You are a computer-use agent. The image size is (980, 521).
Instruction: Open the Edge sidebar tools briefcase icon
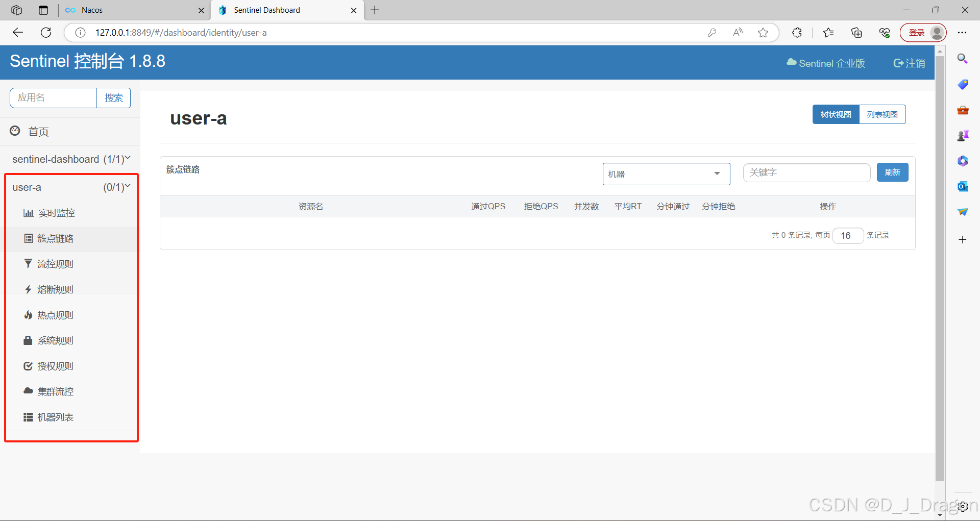(963, 110)
